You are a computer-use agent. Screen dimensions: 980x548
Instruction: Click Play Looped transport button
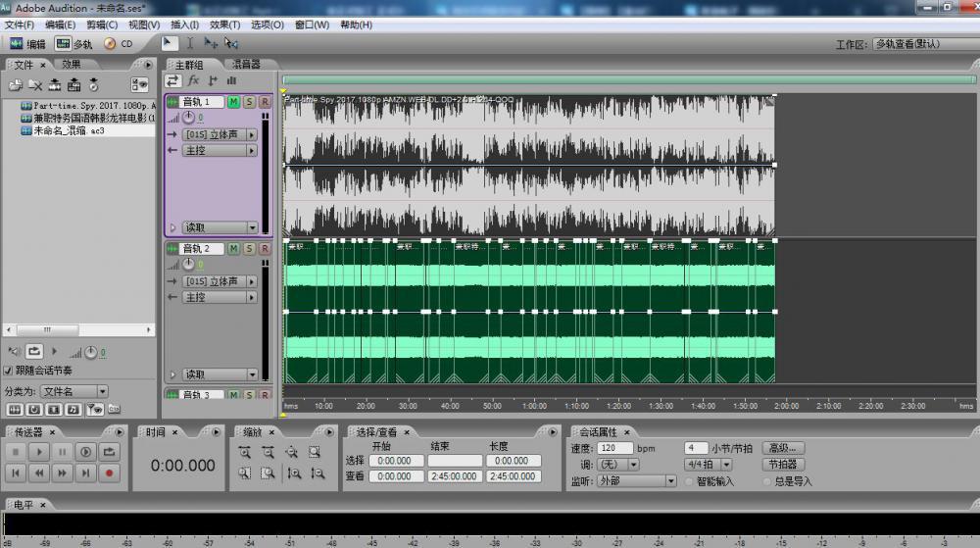(x=109, y=452)
